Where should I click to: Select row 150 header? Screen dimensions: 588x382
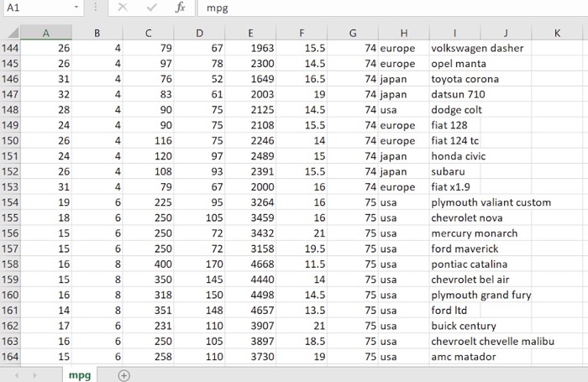pos(10,140)
